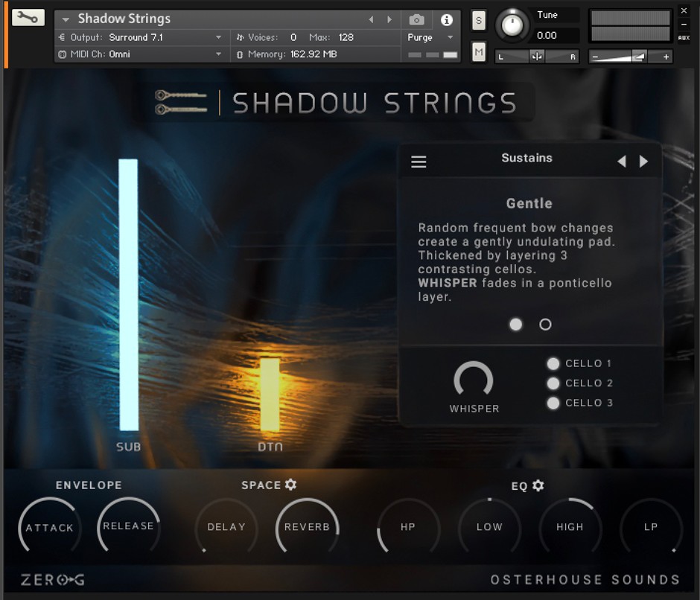Expand the Purge dropdown menu

[450, 37]
